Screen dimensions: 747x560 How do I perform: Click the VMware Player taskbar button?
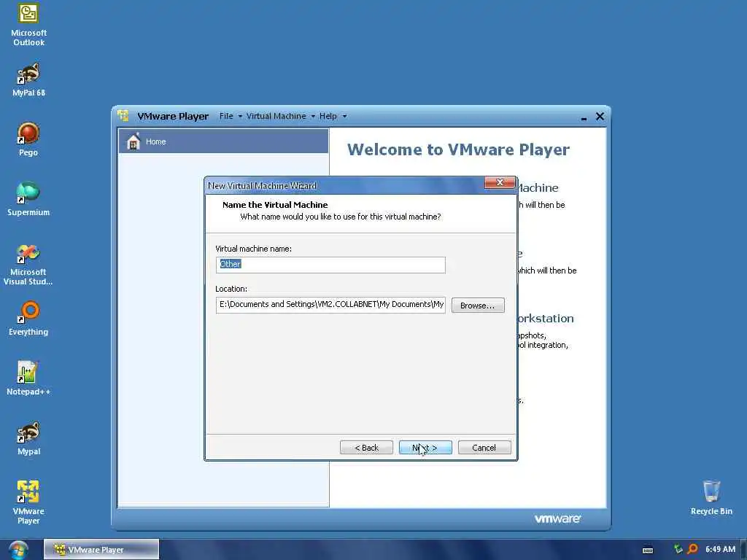pyautogui.click(x=101, y=550)
